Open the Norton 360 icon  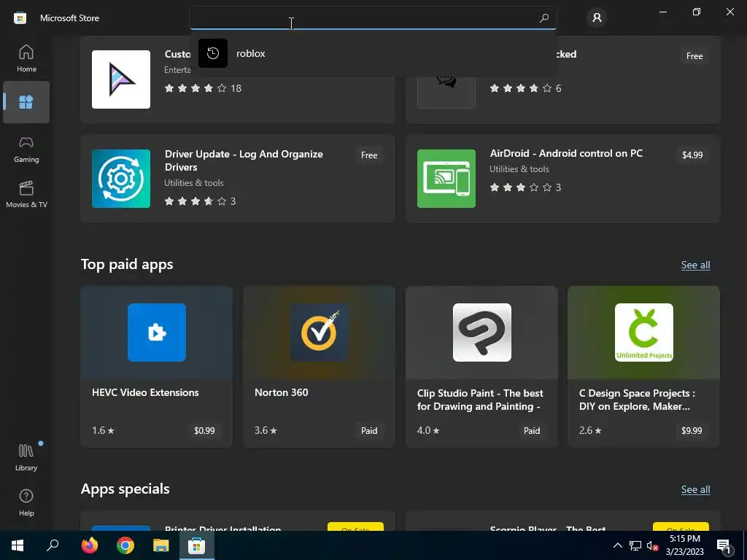point(320,332)
